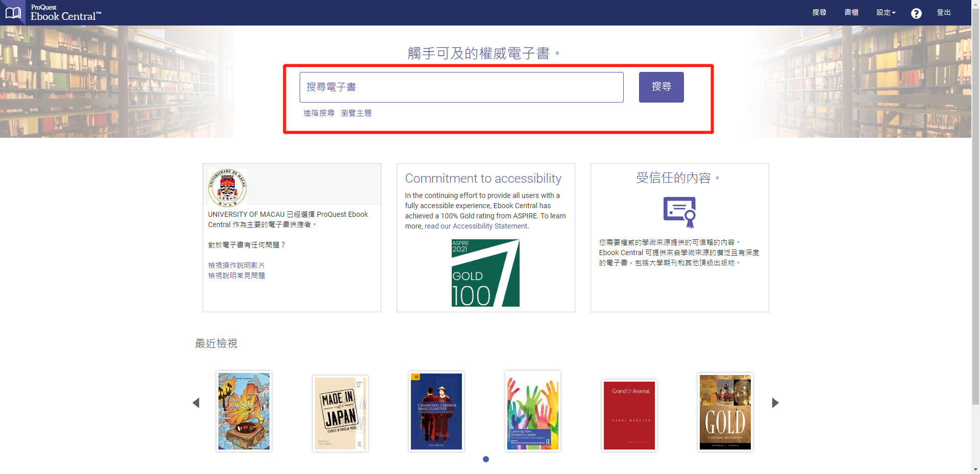Open the 瀏覽主題 browse subjects link
This screenshot has height=474, width=980.
(x=356, y=113)
